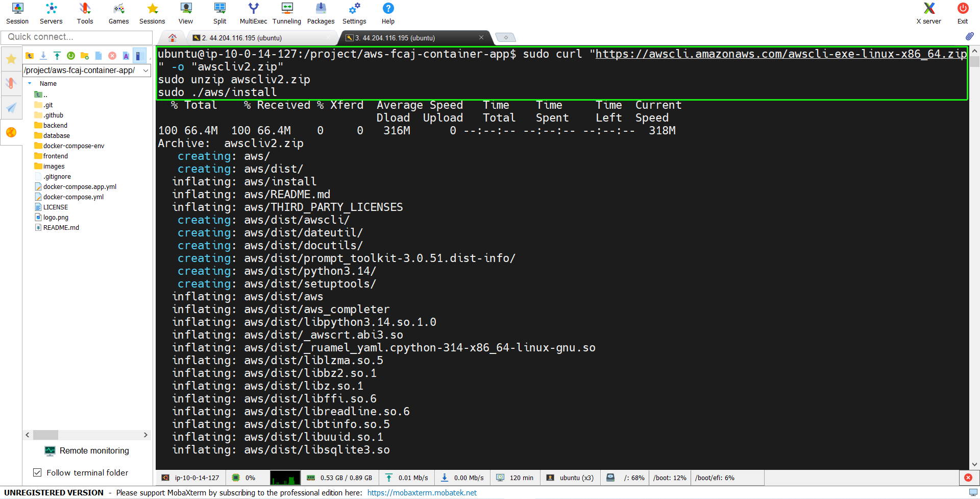The width and height of the screenshot is (980, 499).
Task: Open the Games toolbar icon
Action: click(118, 13)
